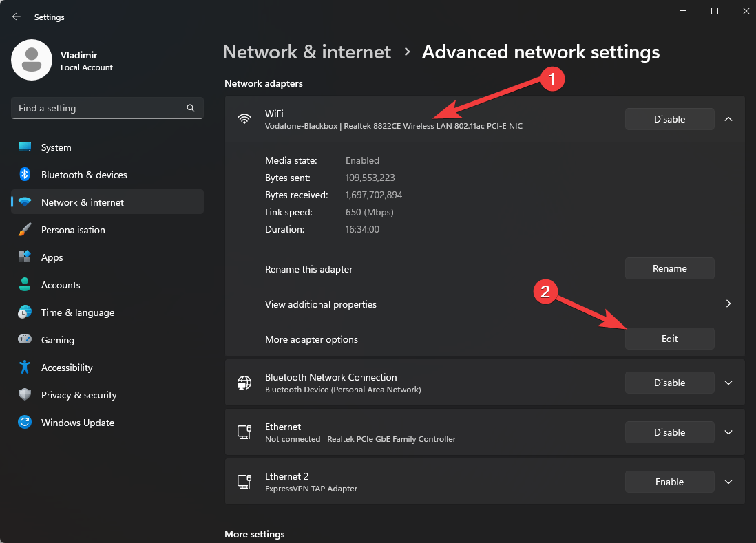
Task: Open the Apps settings category
Action: click(x=52, y=257)
